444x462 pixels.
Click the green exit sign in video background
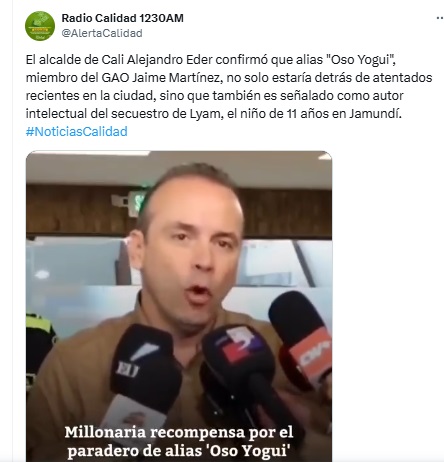click(x=137, y=202)
